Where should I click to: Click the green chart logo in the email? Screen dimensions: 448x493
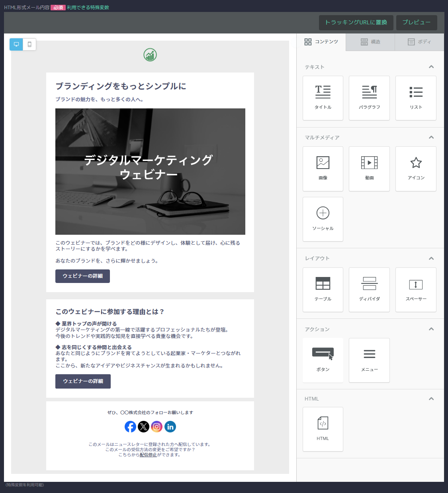[150, 55]
